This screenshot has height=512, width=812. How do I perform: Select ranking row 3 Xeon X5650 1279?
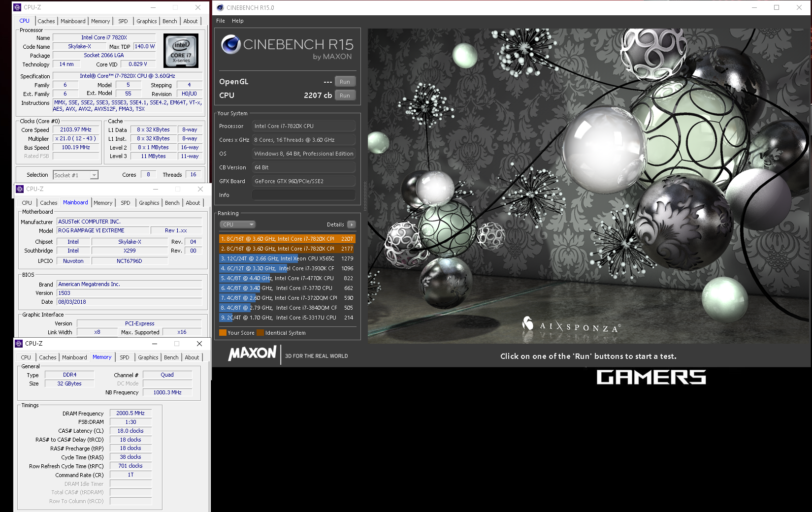[287, 258]
